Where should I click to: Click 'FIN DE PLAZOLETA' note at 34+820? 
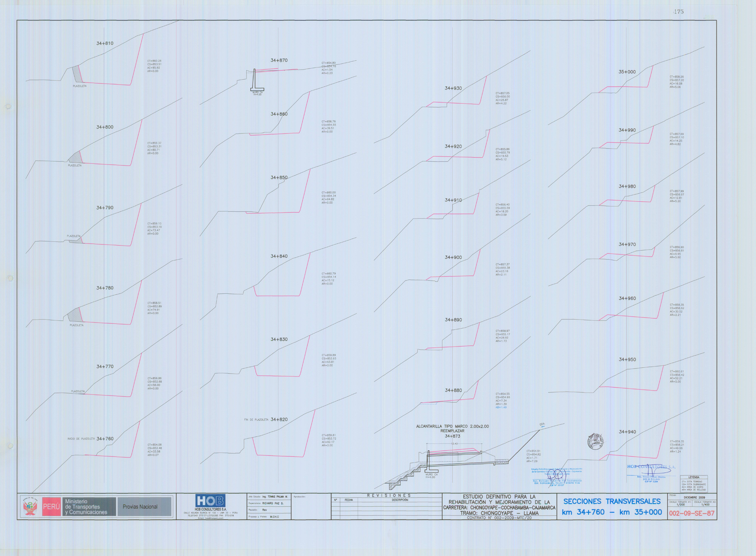click(256, 420)
